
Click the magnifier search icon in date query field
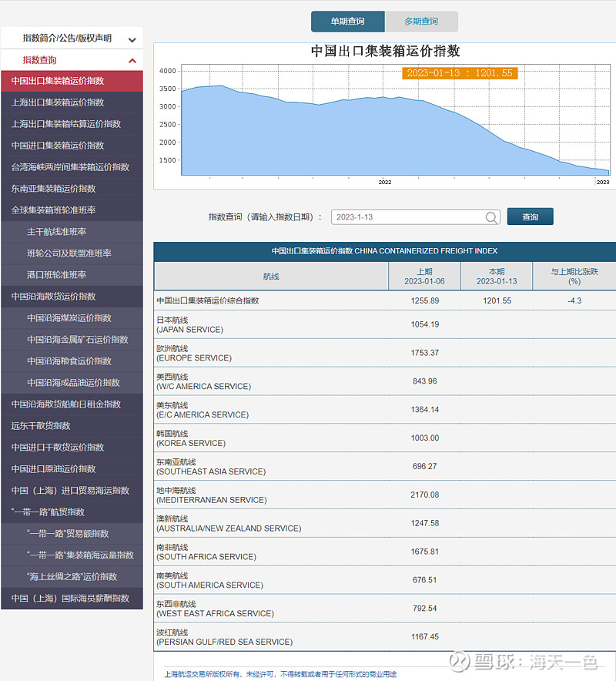491,216
